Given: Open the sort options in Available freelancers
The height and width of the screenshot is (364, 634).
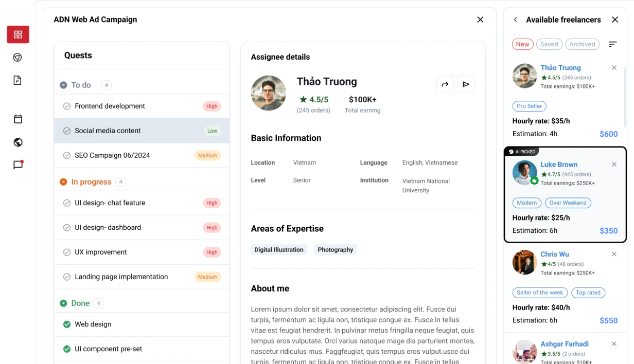Looking at the screenshot, I should [612, 44].
